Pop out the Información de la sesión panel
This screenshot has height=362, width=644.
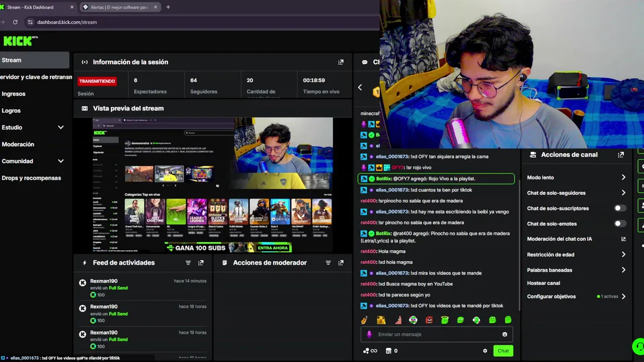coord(341,62)
